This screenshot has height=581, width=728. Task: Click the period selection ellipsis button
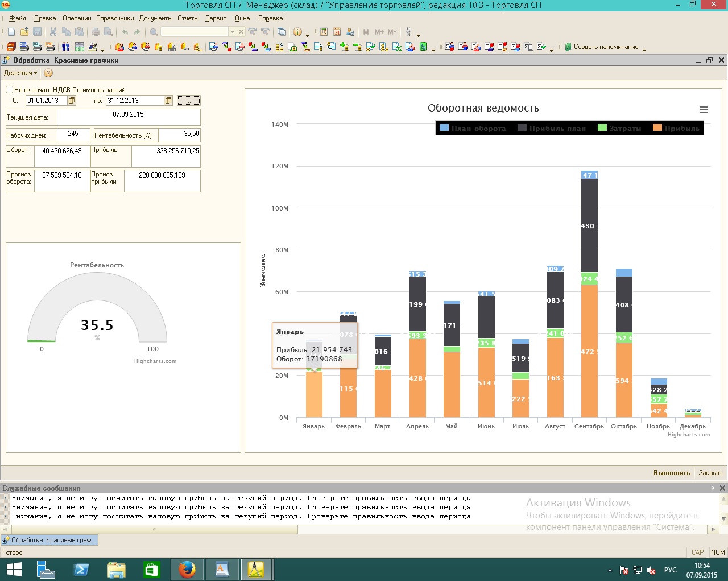click(x=189, y=101)
